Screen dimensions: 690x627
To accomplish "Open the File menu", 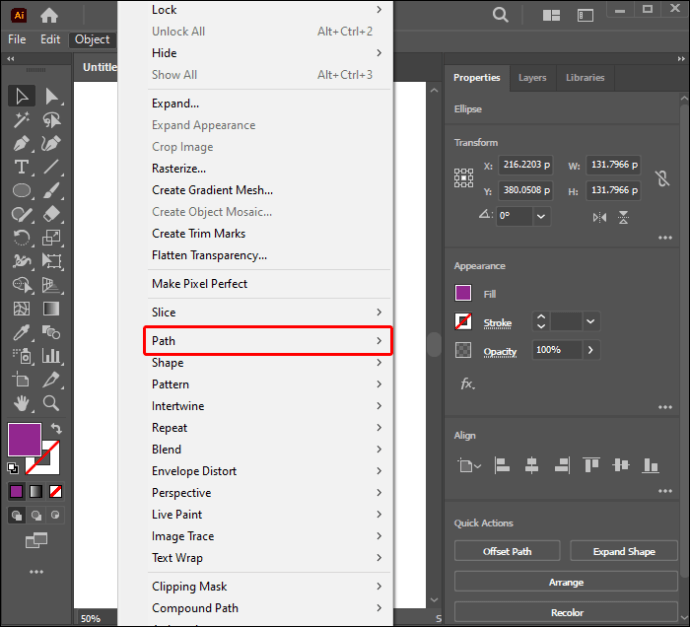I will 17,40.
